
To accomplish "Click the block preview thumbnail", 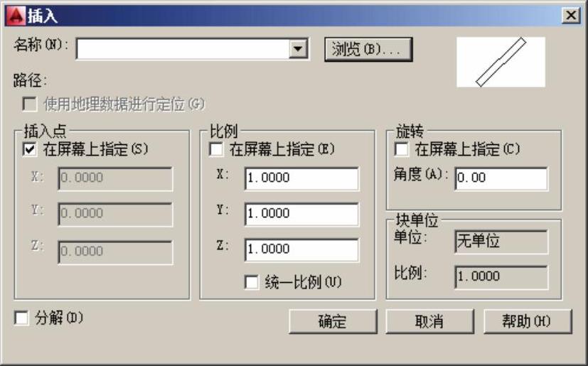I will point(501,62).
